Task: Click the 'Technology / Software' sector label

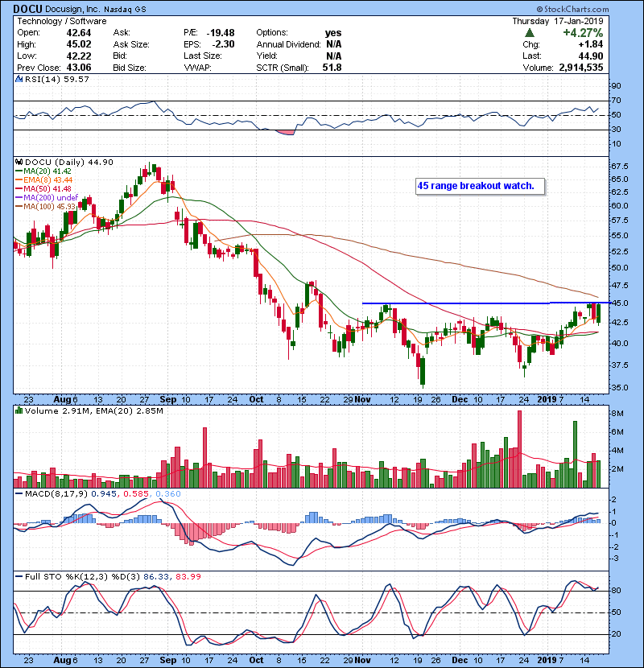Action: (x=62, y=21)
